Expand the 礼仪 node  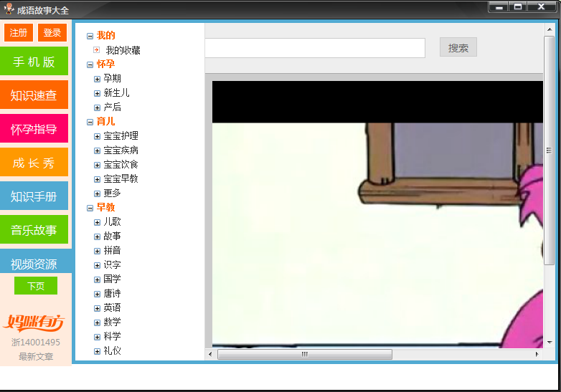point(97,351)
